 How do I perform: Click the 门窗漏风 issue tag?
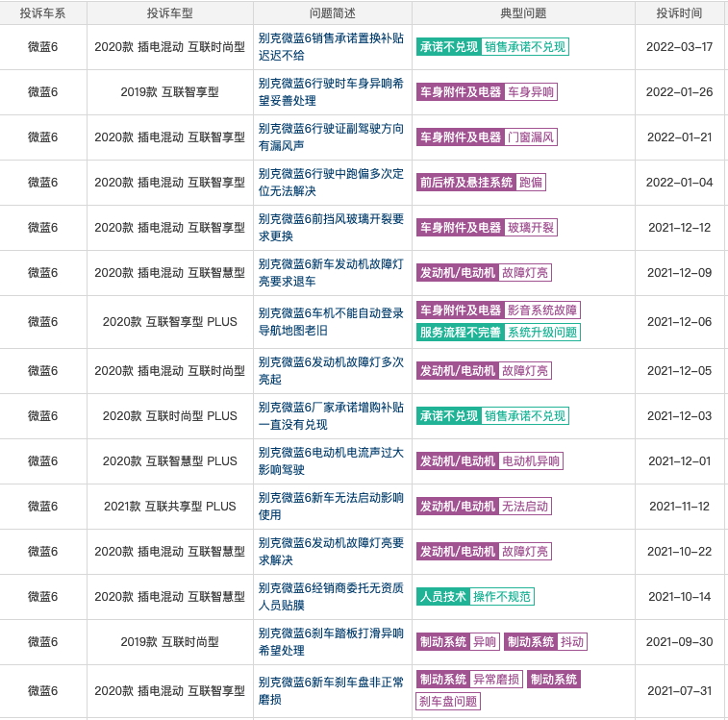531,137
